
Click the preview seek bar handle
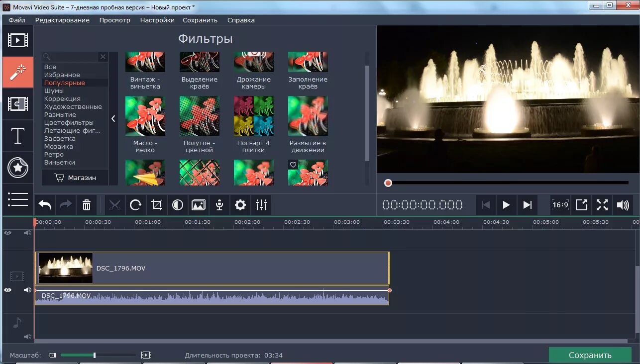388,183
